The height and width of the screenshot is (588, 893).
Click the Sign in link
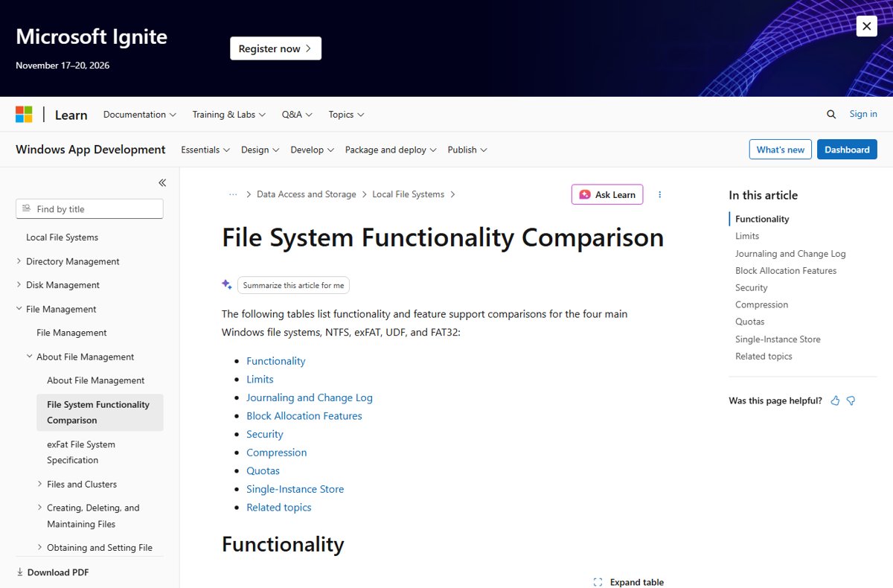(863, 114)
